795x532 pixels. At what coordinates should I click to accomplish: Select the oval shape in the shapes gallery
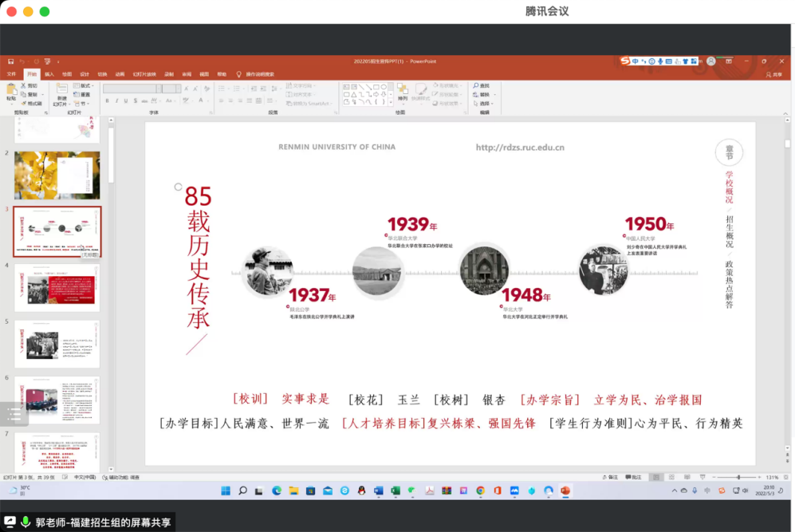(384, 87)
